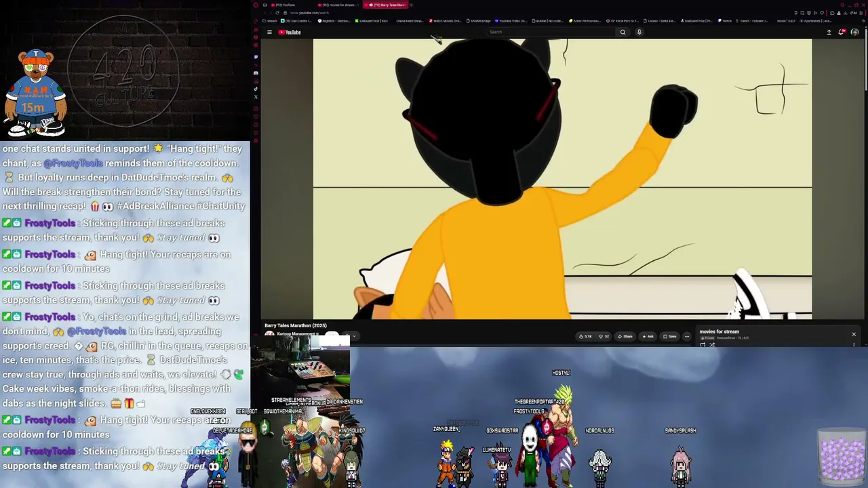Switch to the movies for stream tab
The image size is (868, 488).
[338, 5]
